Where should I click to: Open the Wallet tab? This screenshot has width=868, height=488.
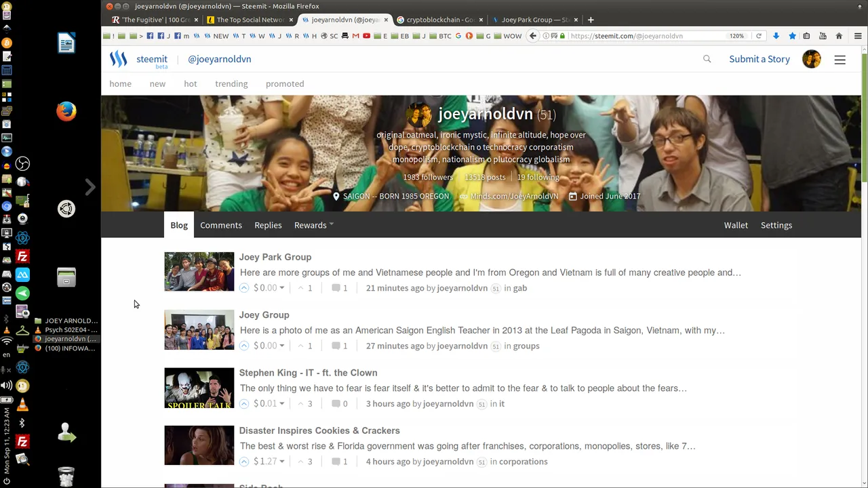[736, 225]
